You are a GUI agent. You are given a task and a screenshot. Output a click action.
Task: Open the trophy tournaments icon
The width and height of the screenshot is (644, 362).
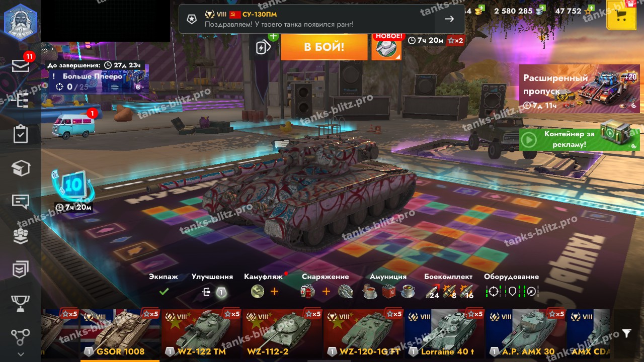(20, 303)
